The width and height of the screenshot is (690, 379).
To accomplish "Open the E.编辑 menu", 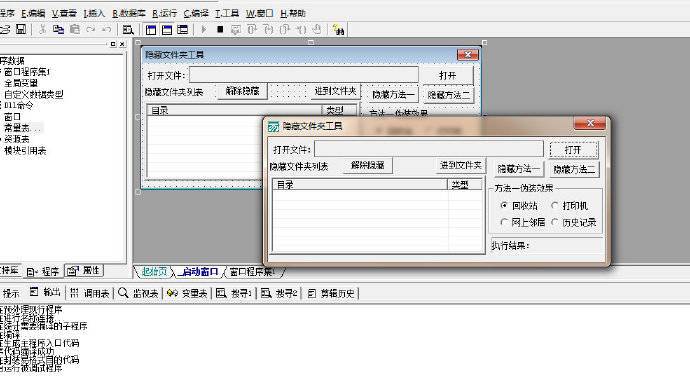I will (x=33, y=14).
